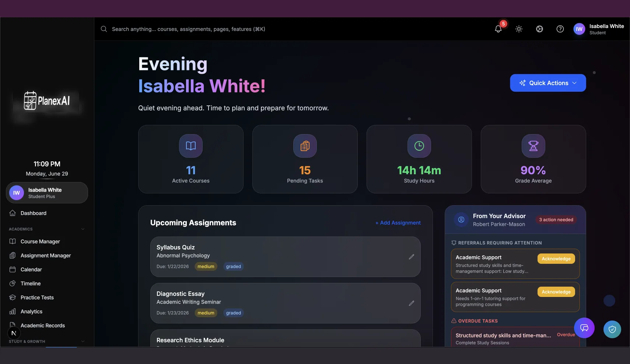Acknowledge the tutoring Academic Support referral
The height and width of the screenshot is (364, 630).
click(556, 292)
